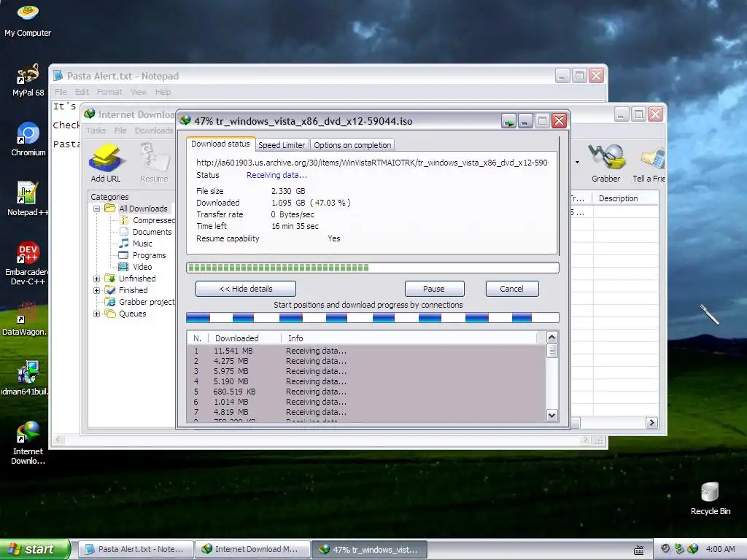Screen dimensions: 747x560
Task: Switch to Speed Limiter tab
Action: tap(282, 145)
